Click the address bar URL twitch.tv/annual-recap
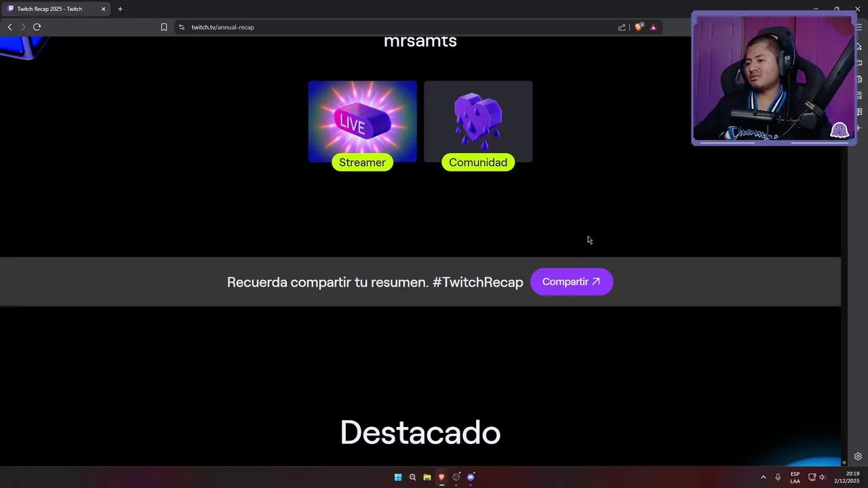Screen dimensions: 868x488 pos(222,27)
